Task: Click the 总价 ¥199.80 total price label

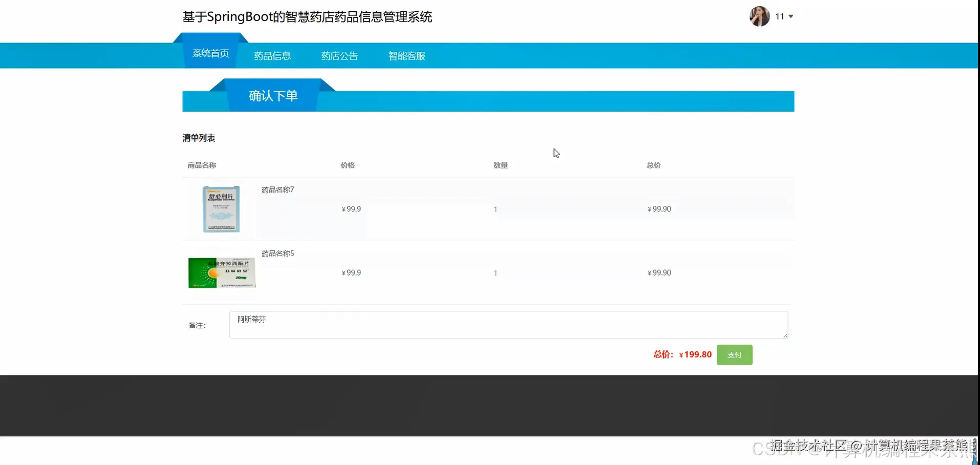Action: 682,354
